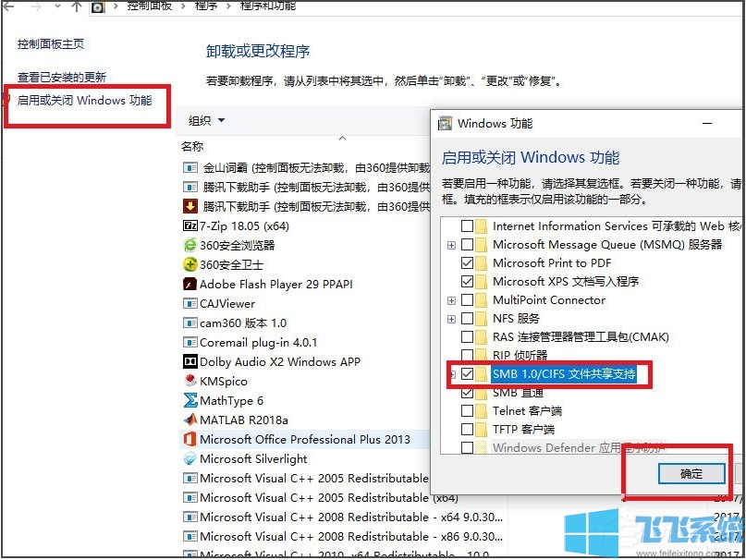The height and width of the screenshot is (560, 746).
Task: Click the Adobe Flash Player 29 PPAPI icon
Action: pos(192,284)
